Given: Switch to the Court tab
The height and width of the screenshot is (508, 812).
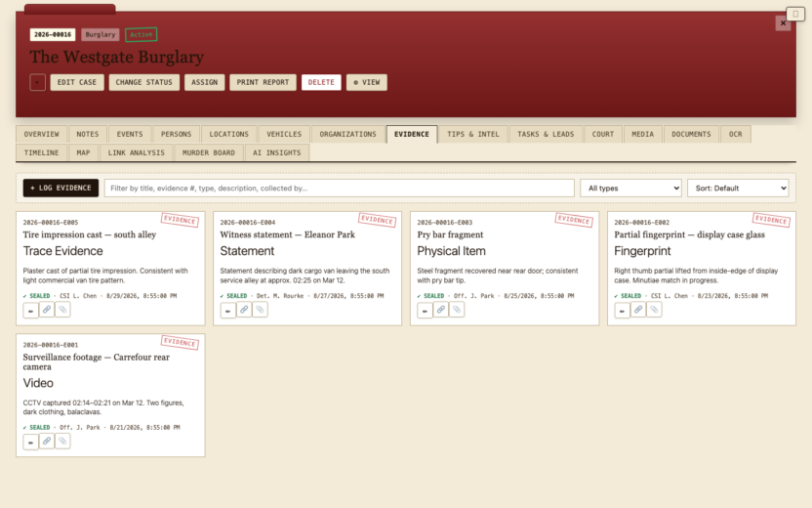Looking at the screenshot, I should 603,134.
